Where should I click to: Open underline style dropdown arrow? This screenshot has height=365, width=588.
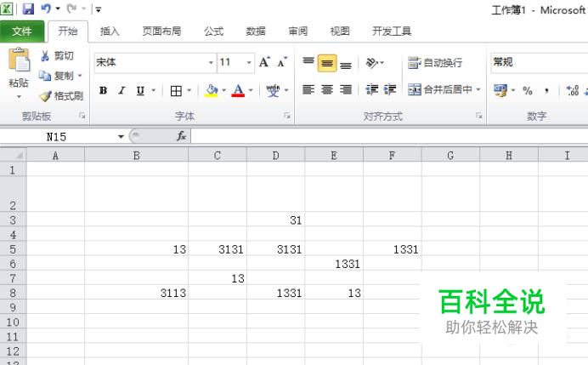(154, 90)
